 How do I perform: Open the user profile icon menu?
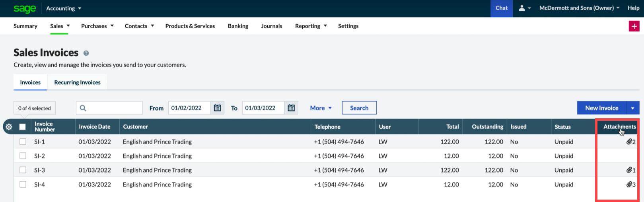[524, 8]
